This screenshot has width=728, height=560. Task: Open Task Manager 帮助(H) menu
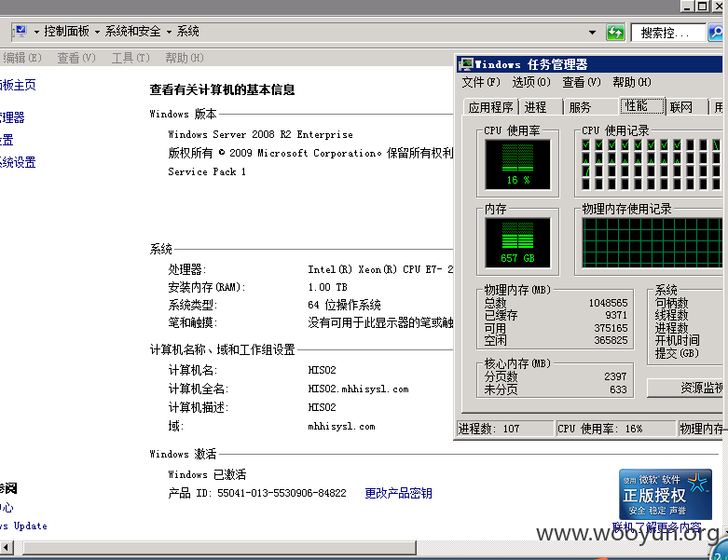click(x=632, y=82)
